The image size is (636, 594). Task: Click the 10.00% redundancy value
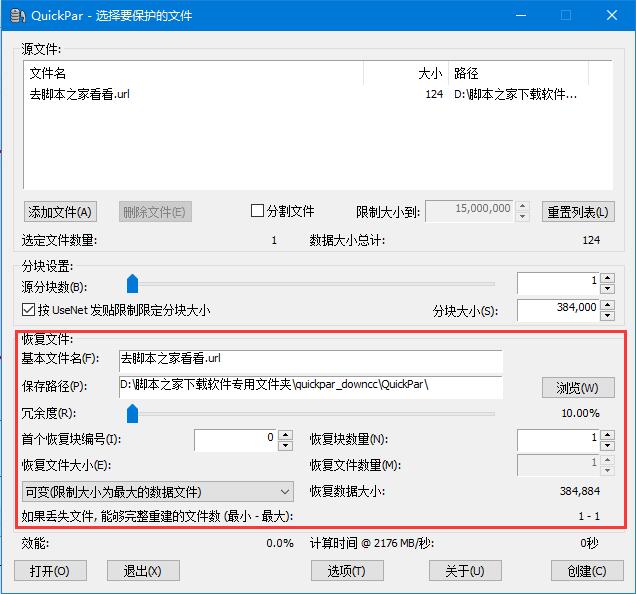[580, 413]
